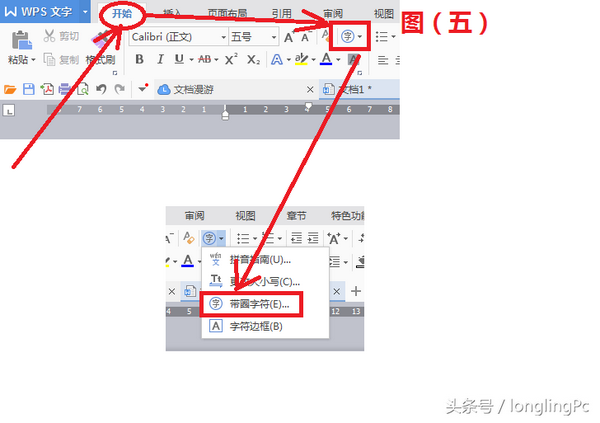The width and height of the screenshot is (600, 423).
Task: Click the Paste (粘贴) clipboard icon
Action: coord(18,40)
